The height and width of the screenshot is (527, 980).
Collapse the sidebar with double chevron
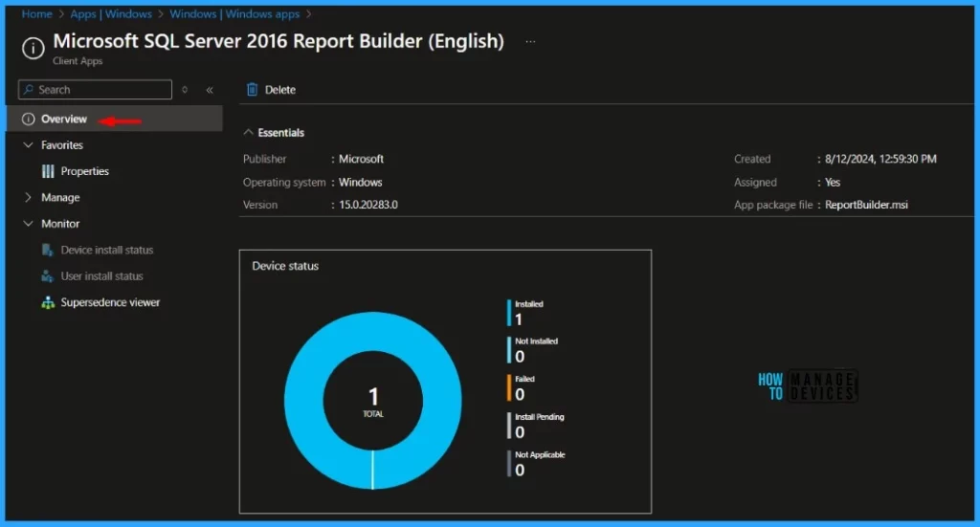point(210,90)
